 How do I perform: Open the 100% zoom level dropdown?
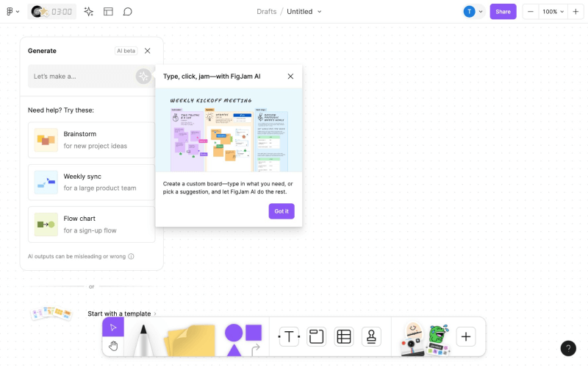(554, 12)
